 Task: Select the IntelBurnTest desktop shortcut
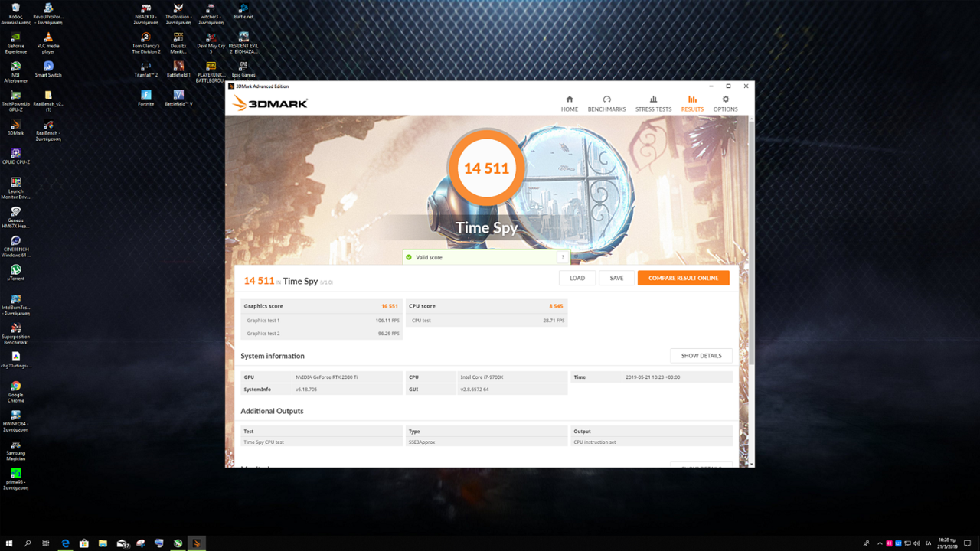pyautogui.click(x=15, y=305)
